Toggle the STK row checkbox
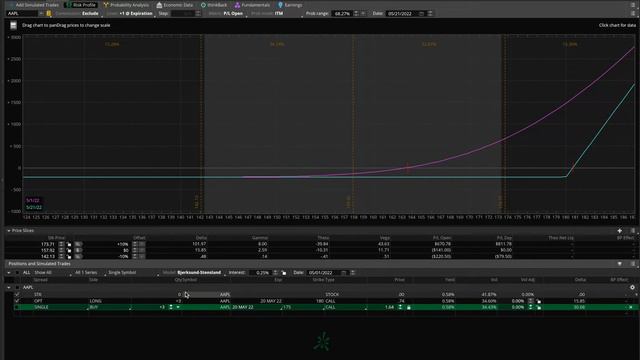The width and height of the screenshot is (640, 360). click(x=17, y=294)
